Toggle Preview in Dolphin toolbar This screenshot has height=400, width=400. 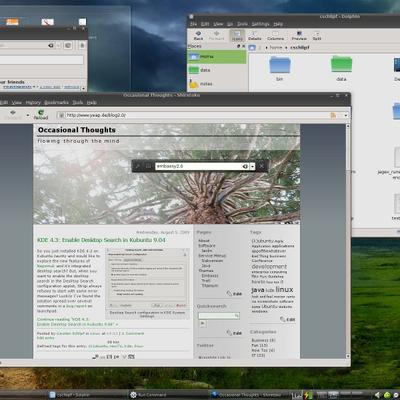pos(299,35)
